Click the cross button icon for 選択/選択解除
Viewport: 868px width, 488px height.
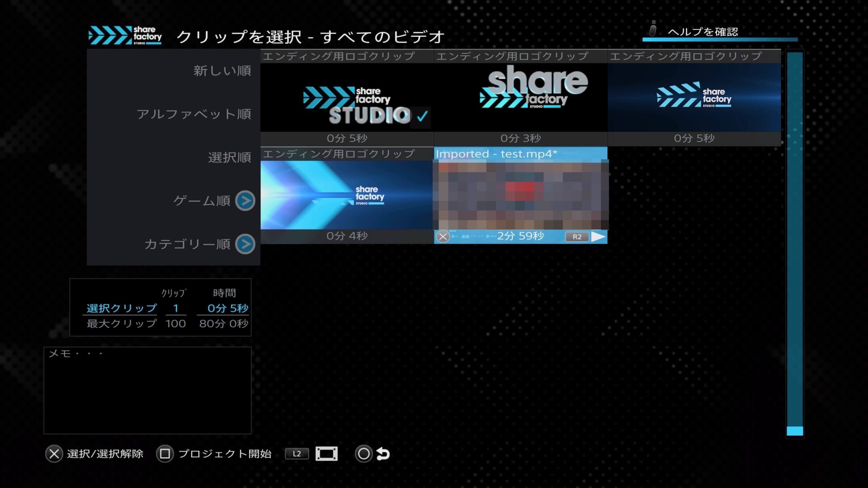[54, 454]
